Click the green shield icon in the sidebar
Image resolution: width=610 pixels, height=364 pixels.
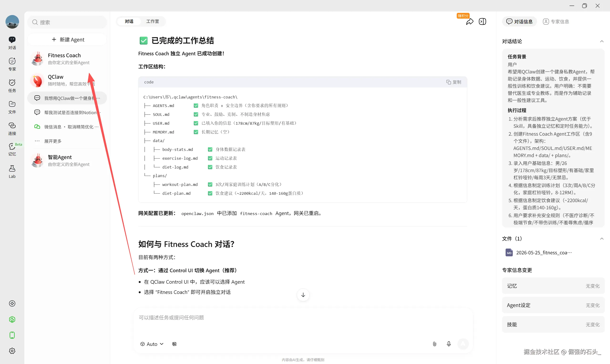click(12, 319)
